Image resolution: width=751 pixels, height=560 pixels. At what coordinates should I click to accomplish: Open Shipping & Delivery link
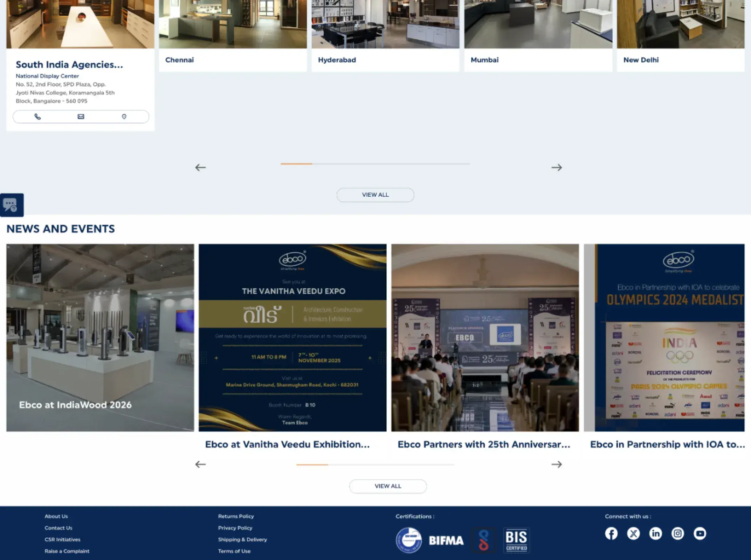[x=242, y=539]
